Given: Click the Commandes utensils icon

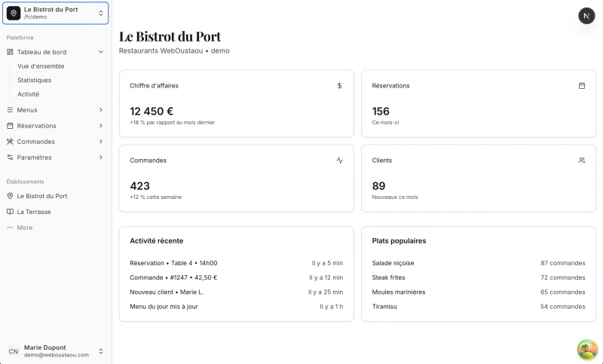Looking at the screenshot, I should pyautogui.click(x=10, y=142).
